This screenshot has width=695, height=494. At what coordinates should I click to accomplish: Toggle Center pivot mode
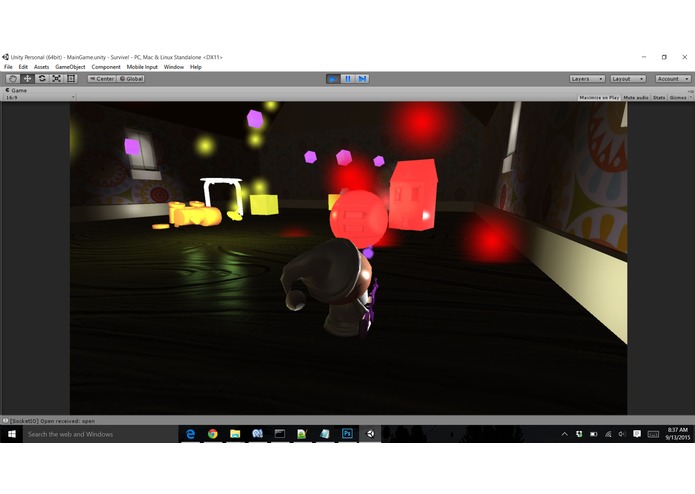102,79
